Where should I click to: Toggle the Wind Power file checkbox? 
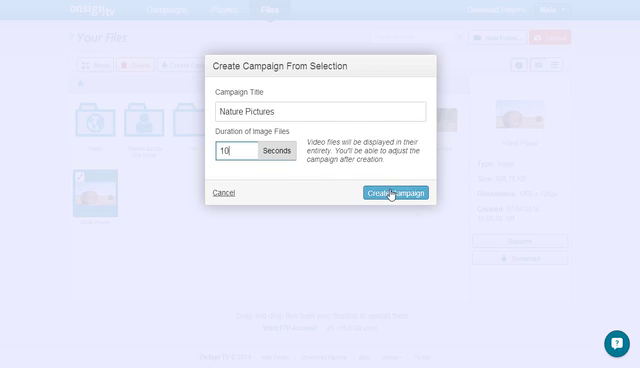click(80, 177)
